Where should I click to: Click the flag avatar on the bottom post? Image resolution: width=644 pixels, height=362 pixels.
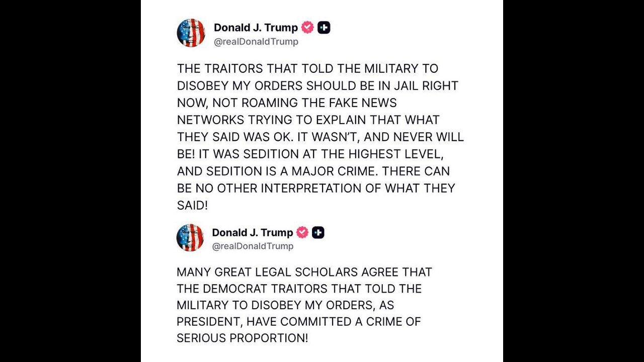click(190, 238)
